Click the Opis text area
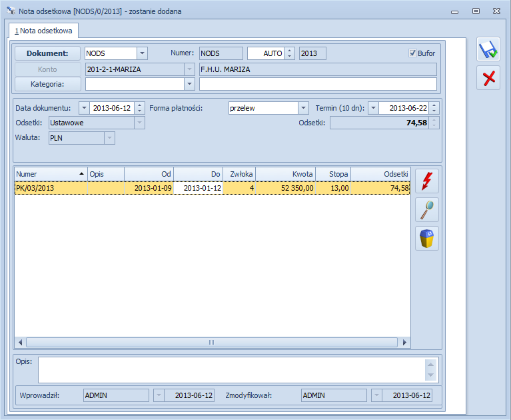 point(231,370)
